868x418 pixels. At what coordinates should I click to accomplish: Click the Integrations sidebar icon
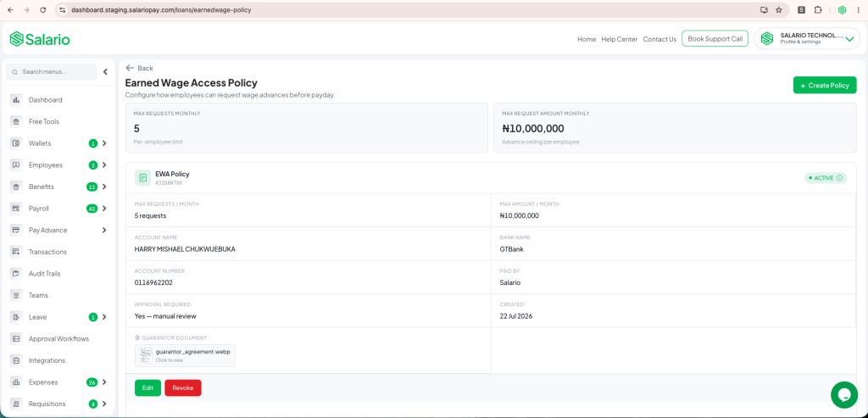click(16, 360)
